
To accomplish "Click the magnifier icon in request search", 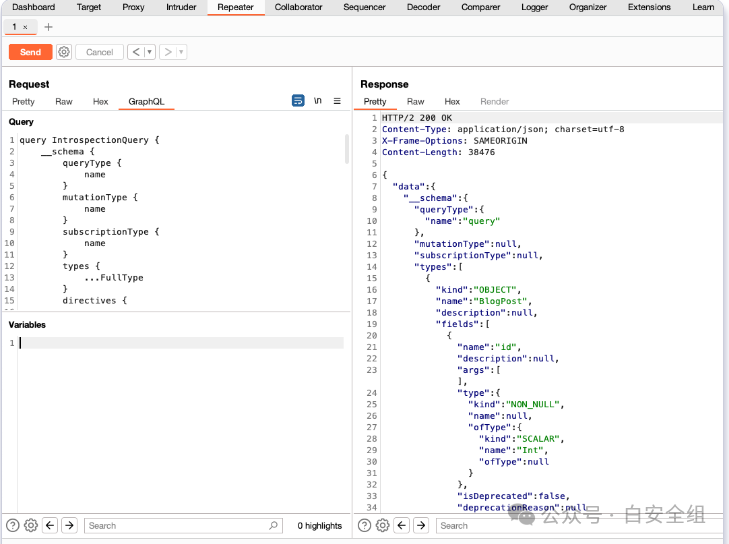I will click(x=273, y=525).
